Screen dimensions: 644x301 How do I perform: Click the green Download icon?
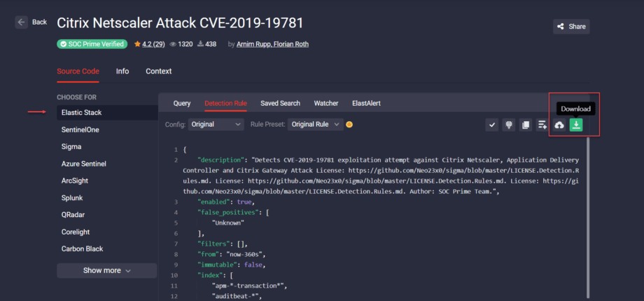point(575,125)
